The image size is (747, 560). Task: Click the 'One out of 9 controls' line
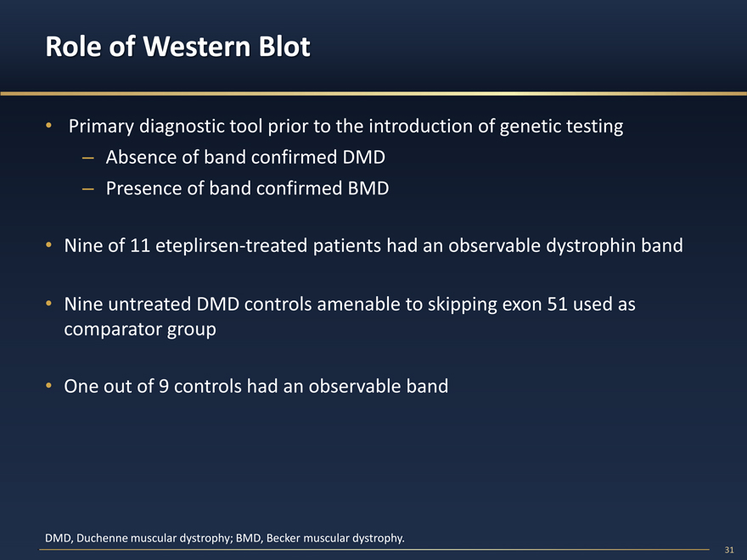(x=256, y=387)
